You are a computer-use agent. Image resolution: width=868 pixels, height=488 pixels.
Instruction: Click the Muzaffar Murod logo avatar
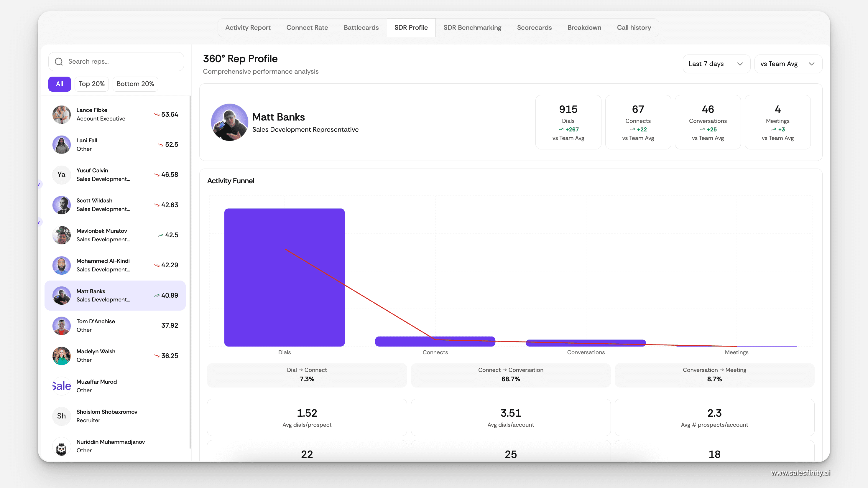pyautogui.click(x=61, y=386)
